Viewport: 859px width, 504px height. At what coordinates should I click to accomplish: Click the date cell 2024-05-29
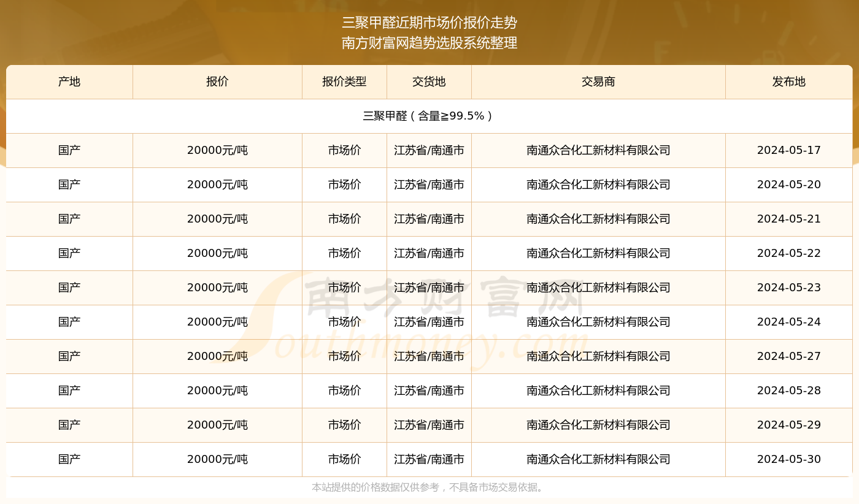click(x=789, y=425)
